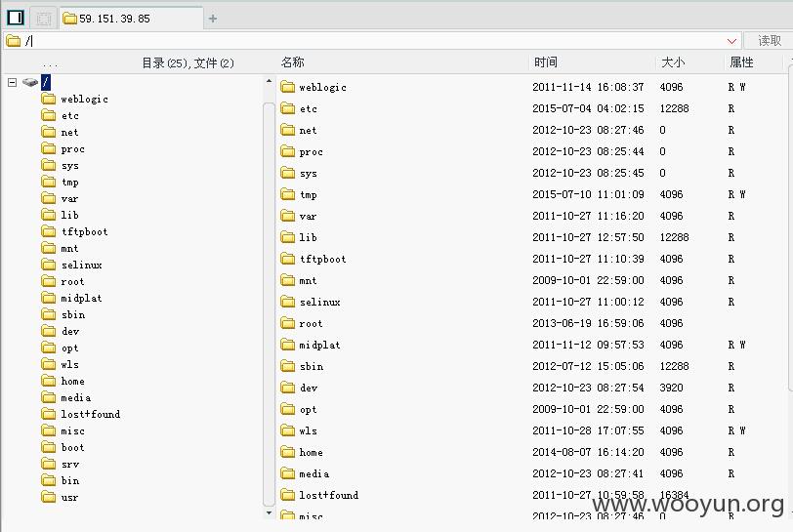Image resolution: width=793 pixels, height=532 pixels.
Task: Click weblogic folder icon in file list
Action: point(288,87)
